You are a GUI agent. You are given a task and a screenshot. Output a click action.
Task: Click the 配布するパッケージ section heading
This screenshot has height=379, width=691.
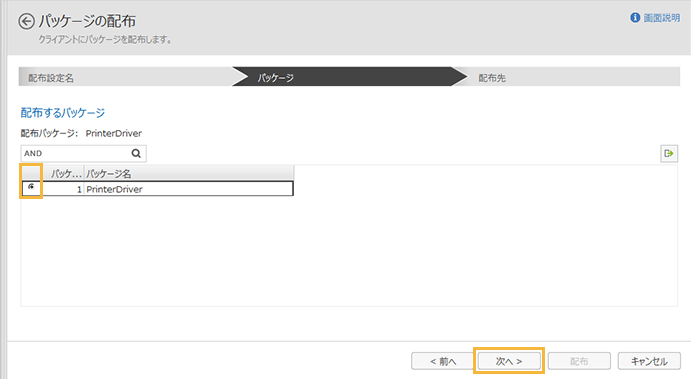tap(63, 113)
